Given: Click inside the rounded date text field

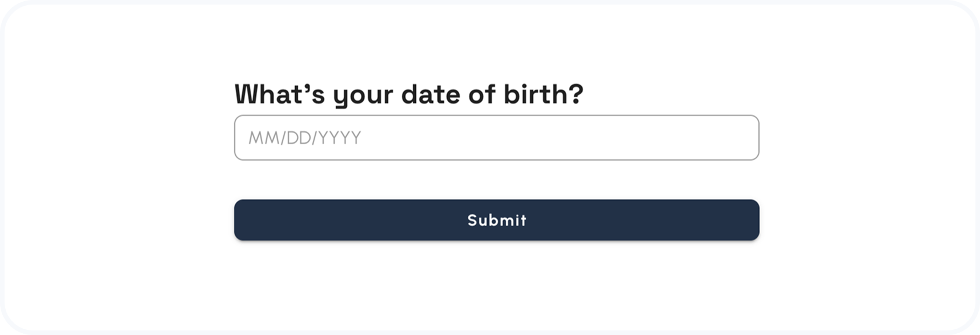Looking at the screenshot, I should (x=496, y=138).
